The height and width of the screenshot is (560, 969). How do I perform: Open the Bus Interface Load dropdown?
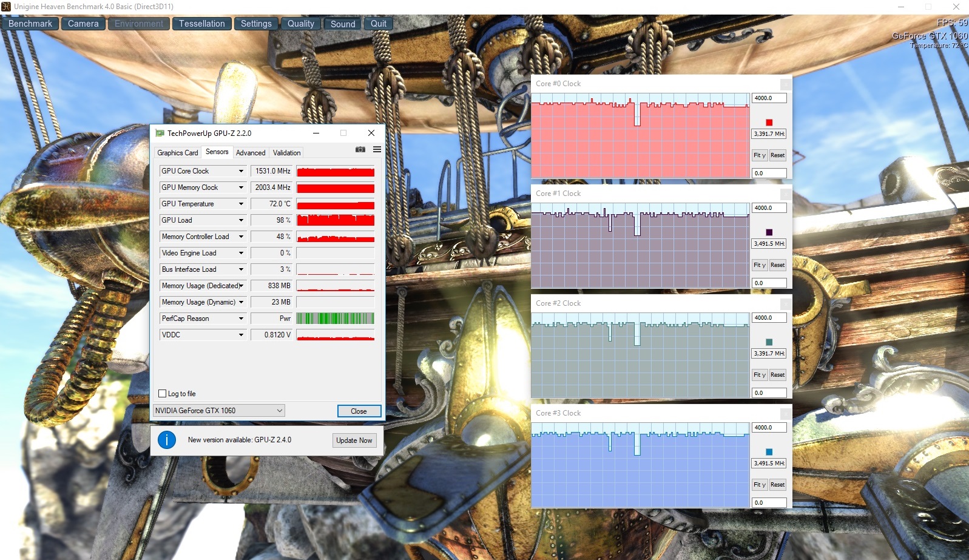point(241,269)
